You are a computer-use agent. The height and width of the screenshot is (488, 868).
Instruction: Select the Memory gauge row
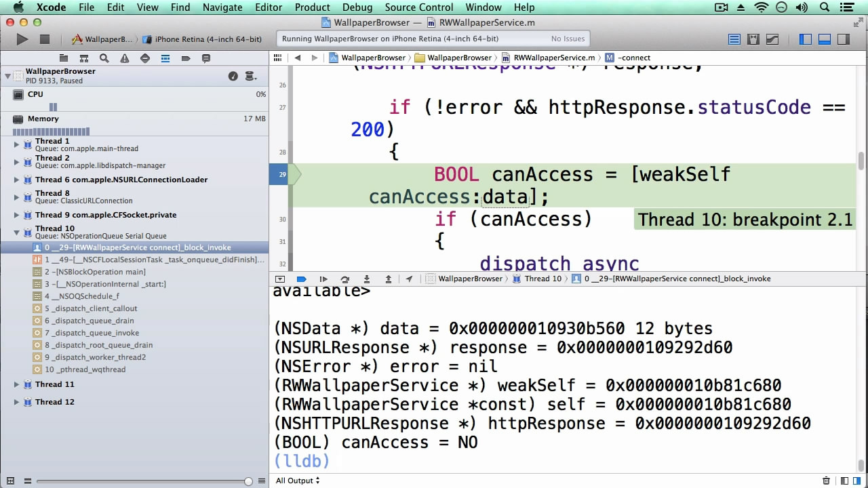tap(134, 124)
